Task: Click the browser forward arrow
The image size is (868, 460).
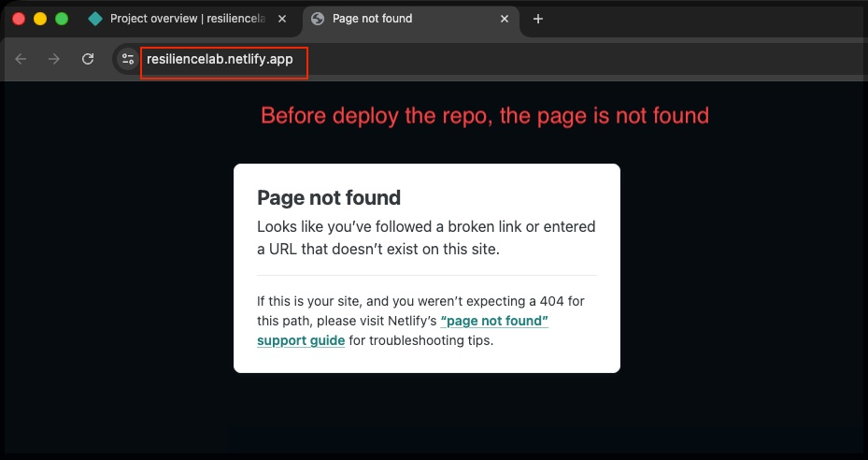Action: point(54,59)
